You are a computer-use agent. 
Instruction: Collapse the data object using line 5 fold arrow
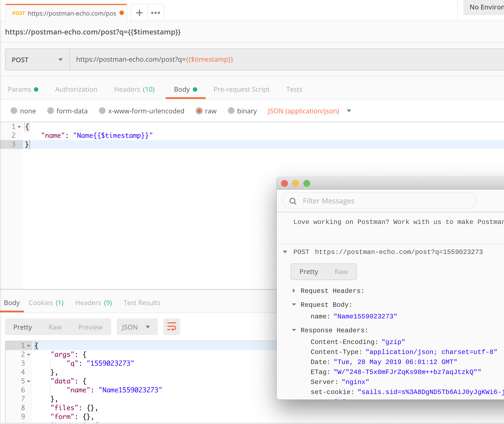pos(29,381)
